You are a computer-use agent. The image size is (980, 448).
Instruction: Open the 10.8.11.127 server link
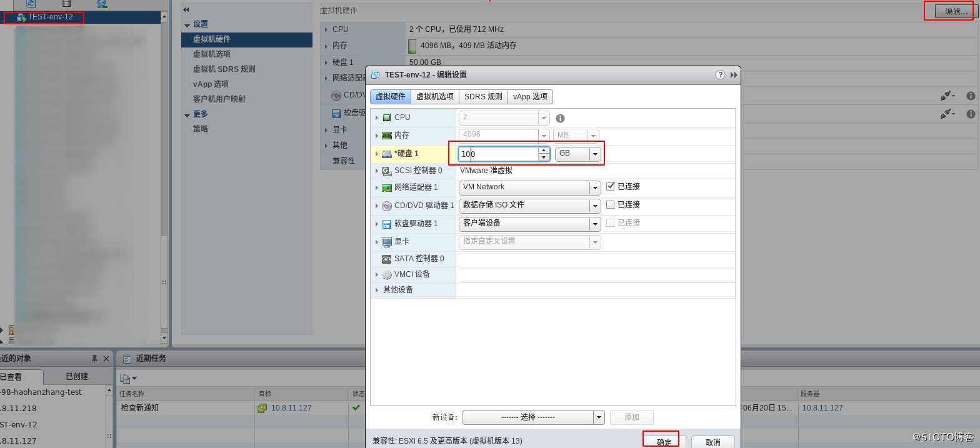(822, 408)
